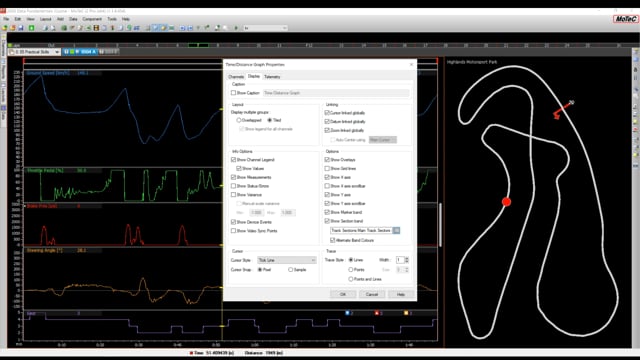Enable the Show Caption checkbox
This screenshot has width=640, height=360.
[x=233, y=93]
